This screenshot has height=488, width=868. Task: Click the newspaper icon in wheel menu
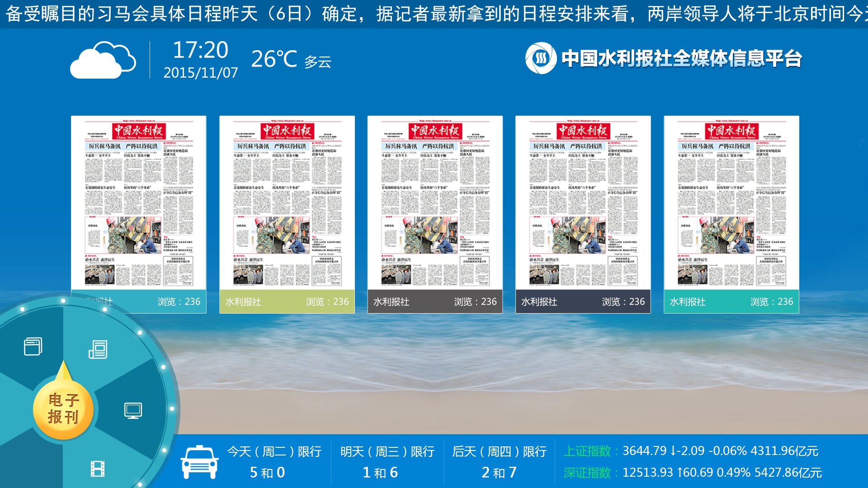point(98,349)
